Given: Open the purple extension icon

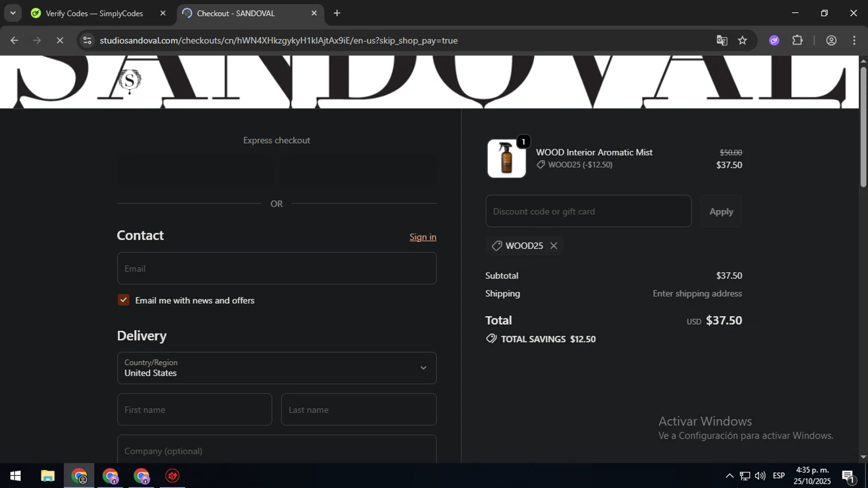Looking at the screenshot, I should pos(774,41).
